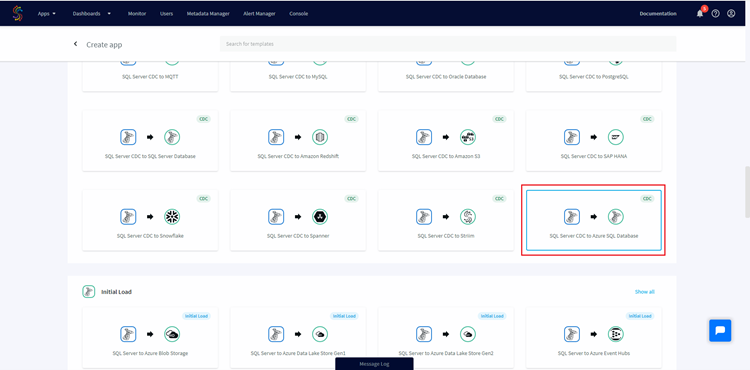Click Striim target icon
This screenshot has width=750, height=370.
coord(468,217)
